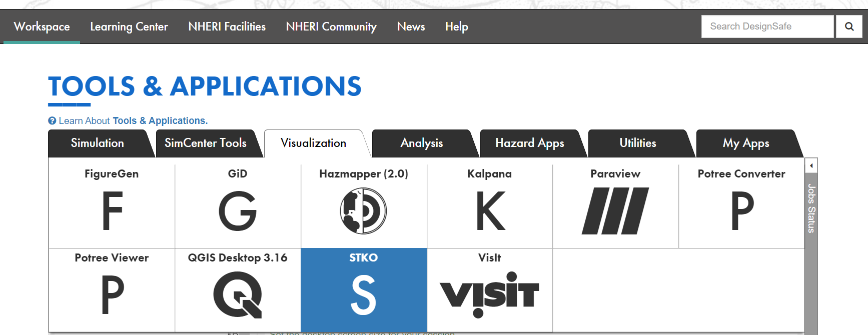Screen dimensions: 868x335
Task: Open the FigureGen app icon
Action: click(x=112, y=210)
